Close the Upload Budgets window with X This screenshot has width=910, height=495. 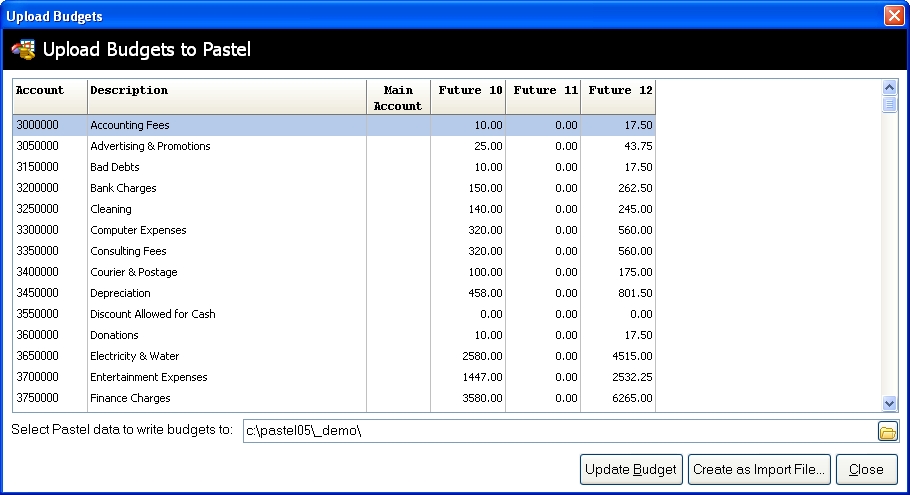[894, 16]
